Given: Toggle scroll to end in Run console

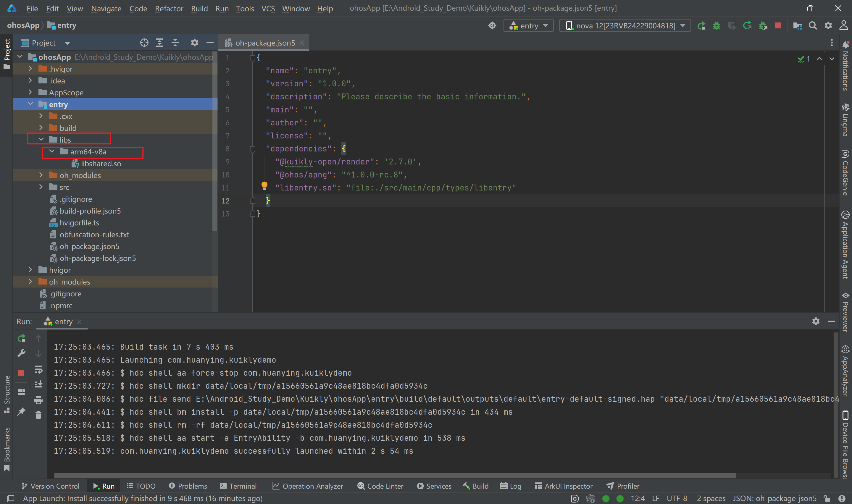Looking at the screenshot, I should pos(38,385).
